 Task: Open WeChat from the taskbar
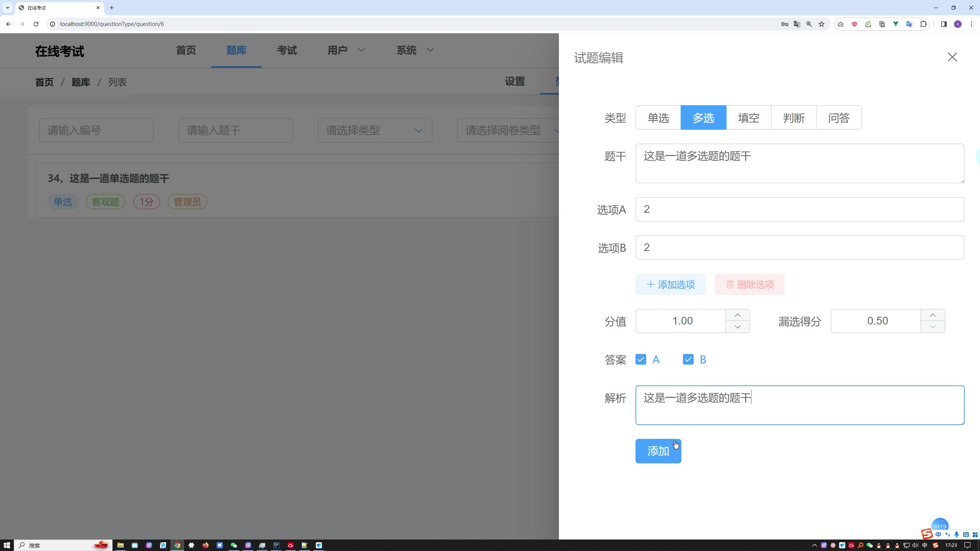(234, 545)
